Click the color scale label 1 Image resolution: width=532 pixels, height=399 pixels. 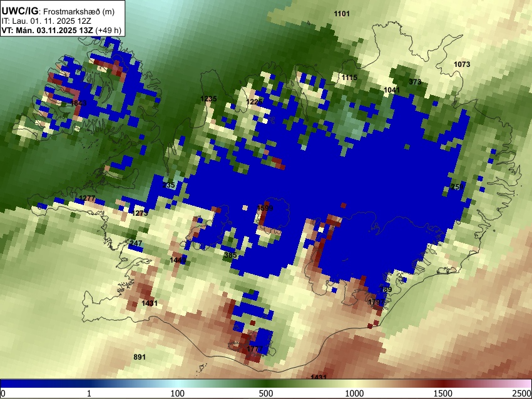pos(89,393)
